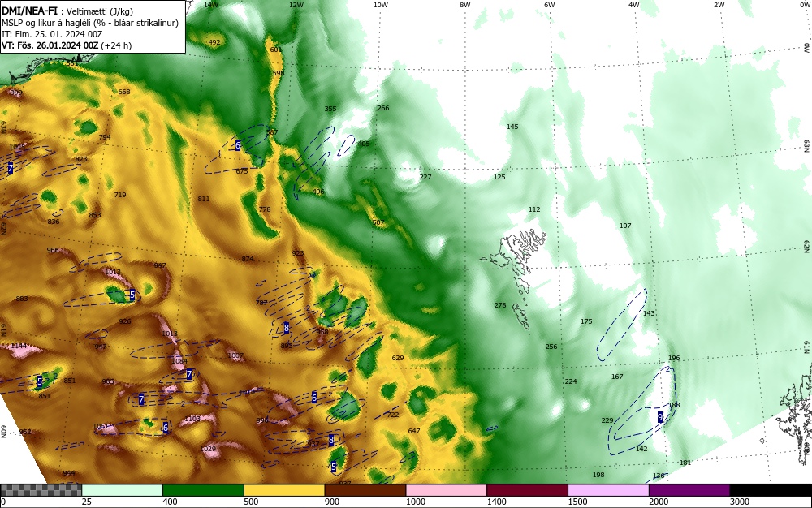Choose the lilac 1500–2000 legend swatch
Screen dimensions: 812x508
coord(608,490)
